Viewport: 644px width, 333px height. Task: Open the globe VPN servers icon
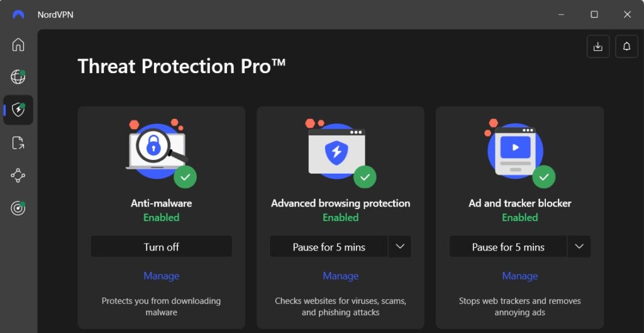point(18,77)
